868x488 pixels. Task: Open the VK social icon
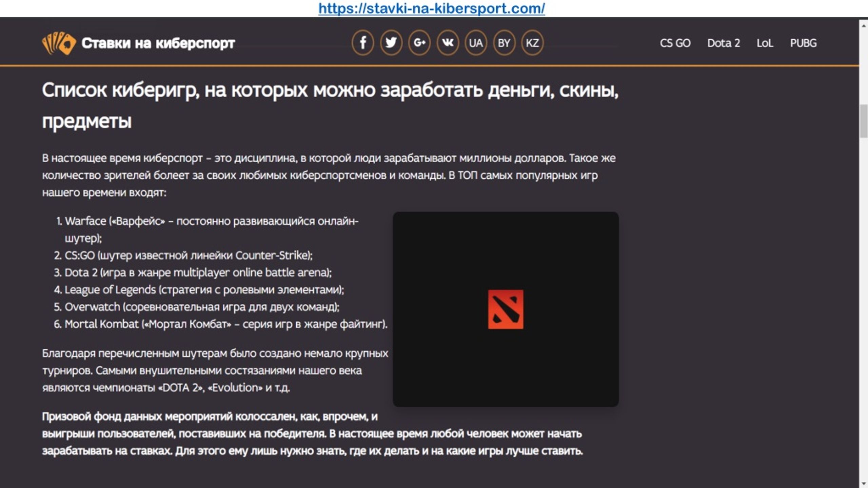pos(448,43)
